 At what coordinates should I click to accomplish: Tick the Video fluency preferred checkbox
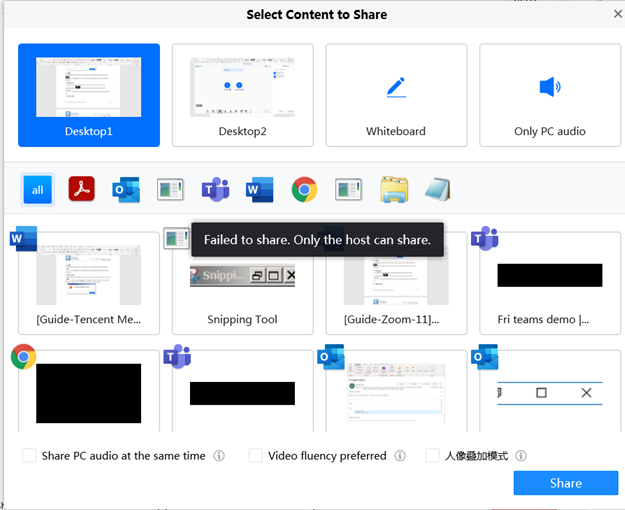pyautogui.click(x=256, y=456)
